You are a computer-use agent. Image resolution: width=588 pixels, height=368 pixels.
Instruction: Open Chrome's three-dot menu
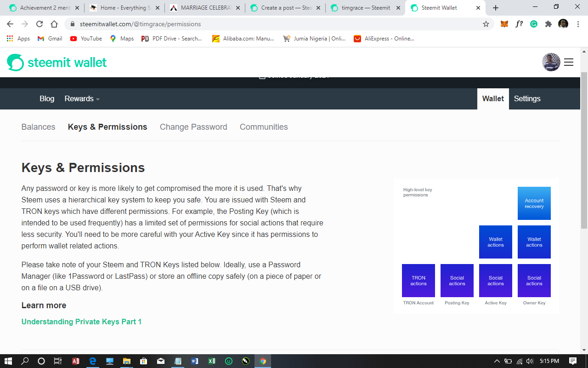click(577, 23)
